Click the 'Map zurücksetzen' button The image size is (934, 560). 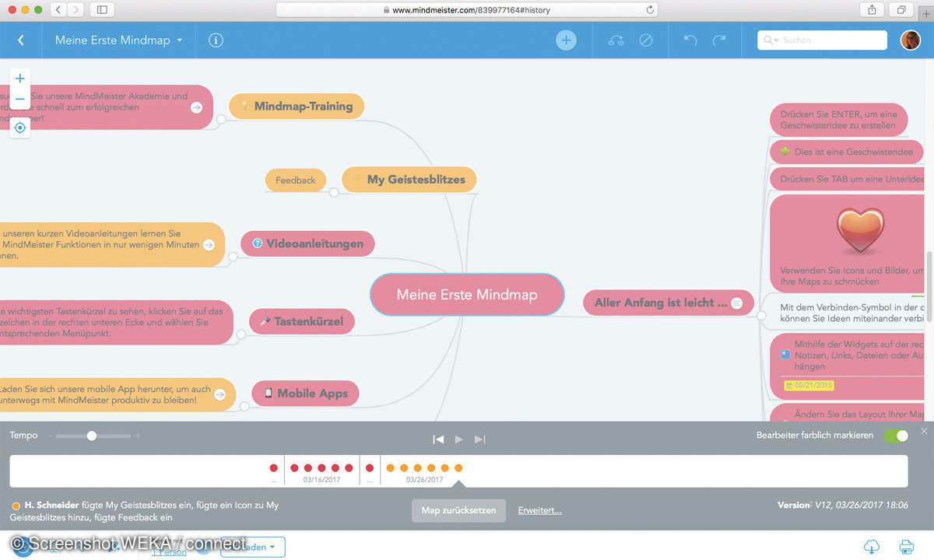(x=458, y=510)
